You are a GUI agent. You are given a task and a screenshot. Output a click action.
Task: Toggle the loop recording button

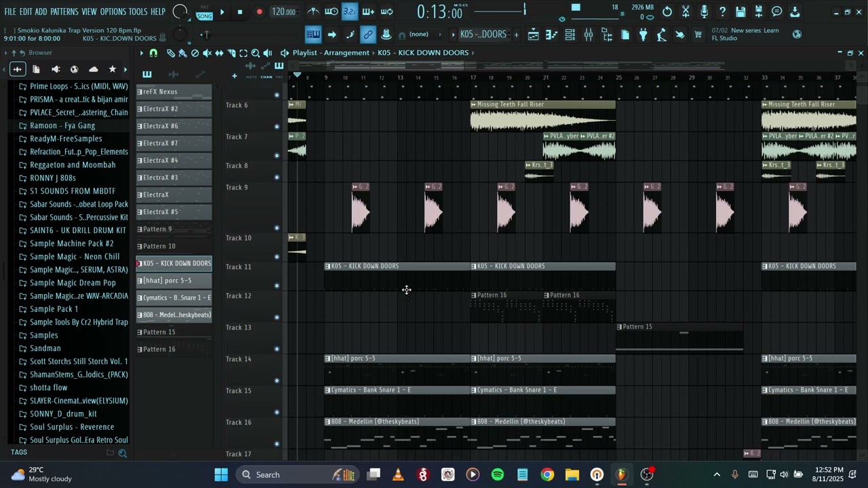tap(387, 12)
